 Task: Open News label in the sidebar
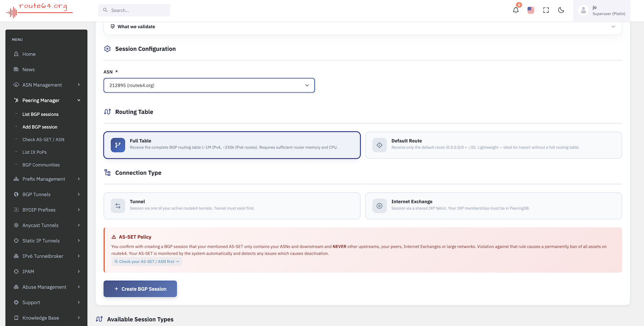[x=28, y=69]
